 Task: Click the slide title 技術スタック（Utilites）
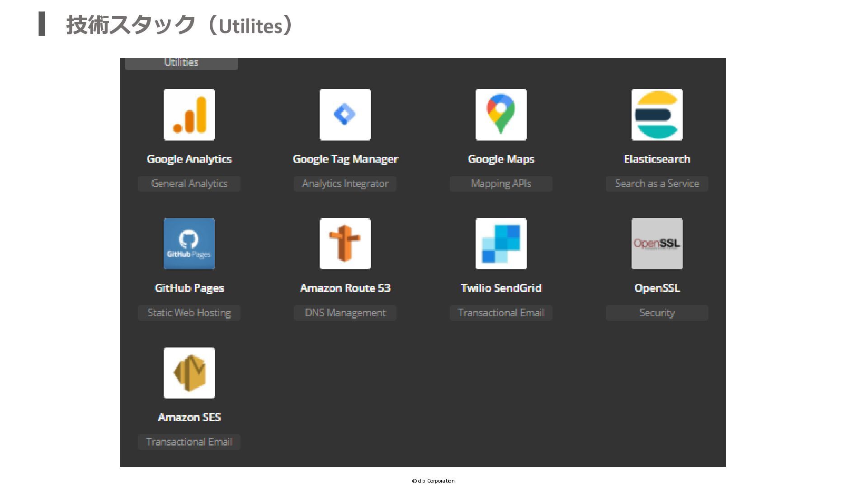pos(180,25)
